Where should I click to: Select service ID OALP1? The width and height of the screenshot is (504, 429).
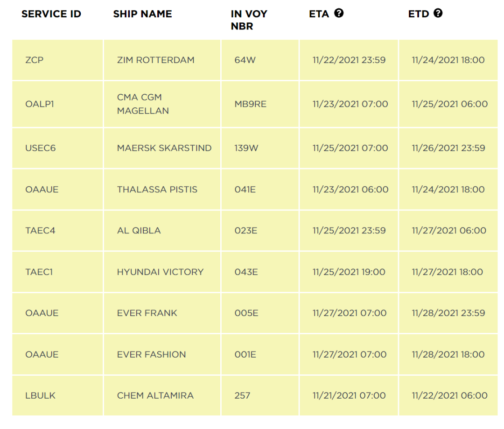point(40,104)
